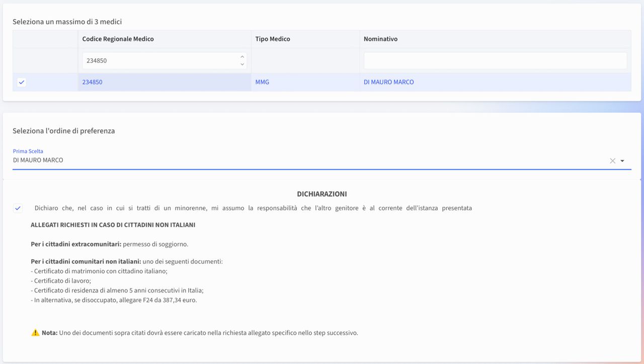This screenshot has height=364, width=644.
Task: Decrement the Codice Regionale value with down arrow
Action: [242, 64]
